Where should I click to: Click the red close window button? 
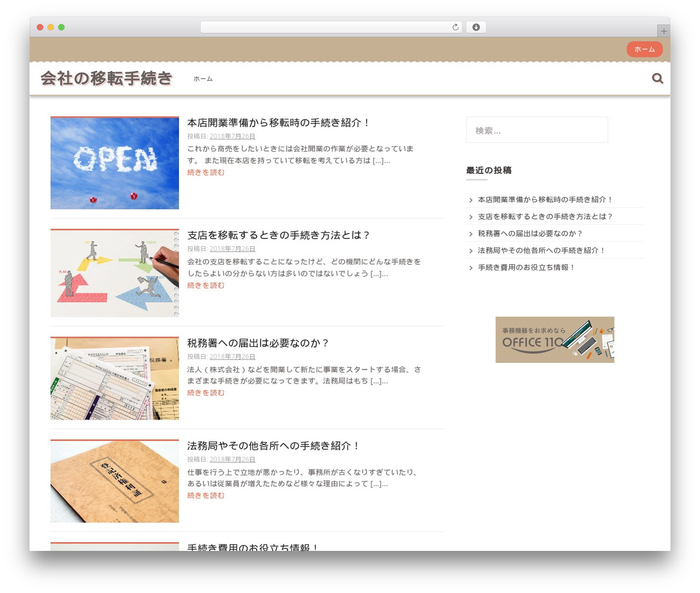40,27
